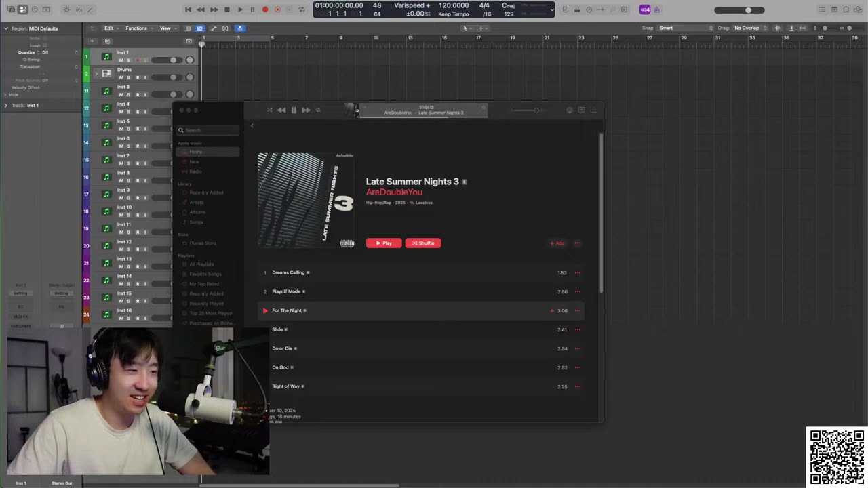Record-enable the Inst 3 track

[x=137, y=95]
